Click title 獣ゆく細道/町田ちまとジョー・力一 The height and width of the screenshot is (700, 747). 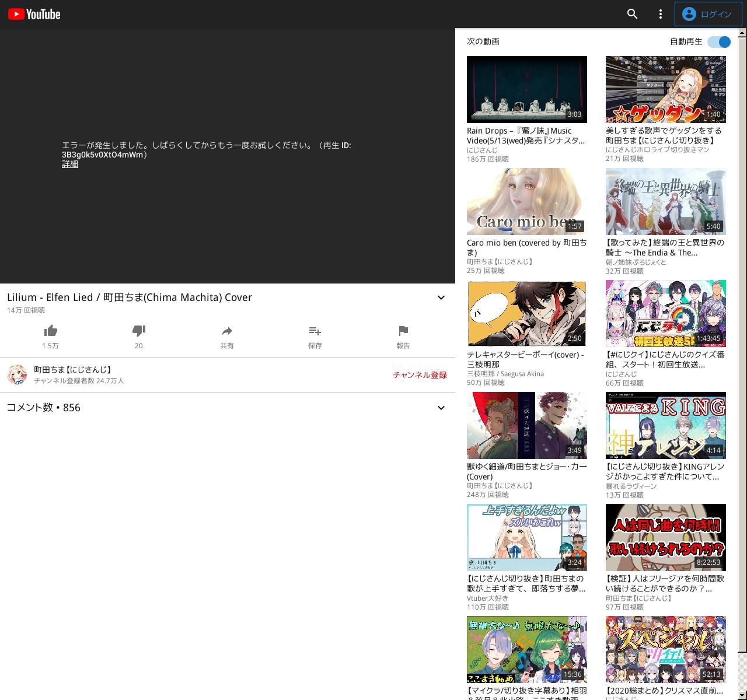click(x=527, y=471)
